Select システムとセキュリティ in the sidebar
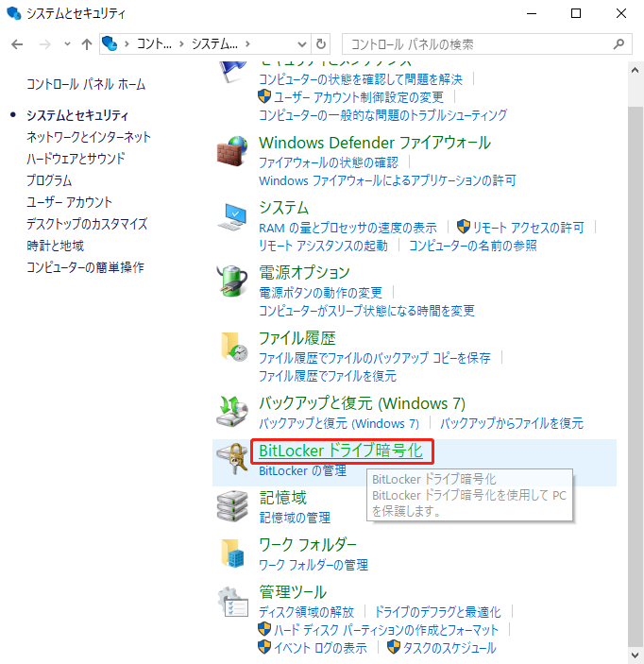 point(77,115)
